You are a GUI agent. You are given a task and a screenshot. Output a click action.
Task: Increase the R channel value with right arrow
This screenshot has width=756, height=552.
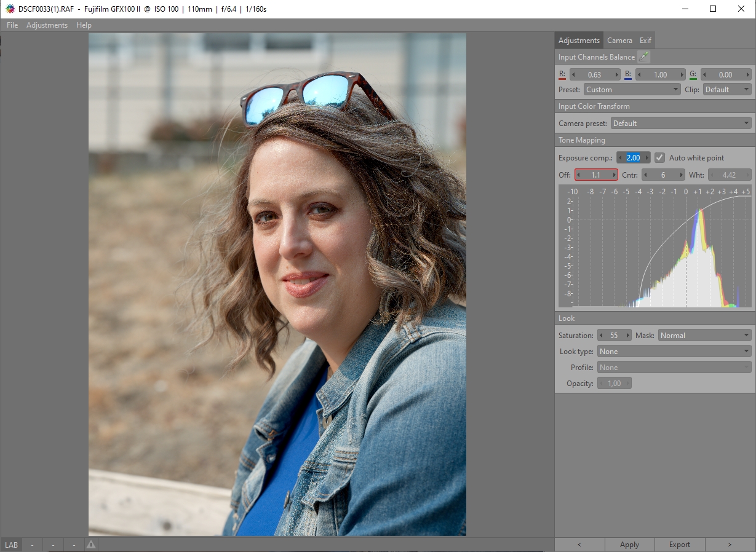616,75
